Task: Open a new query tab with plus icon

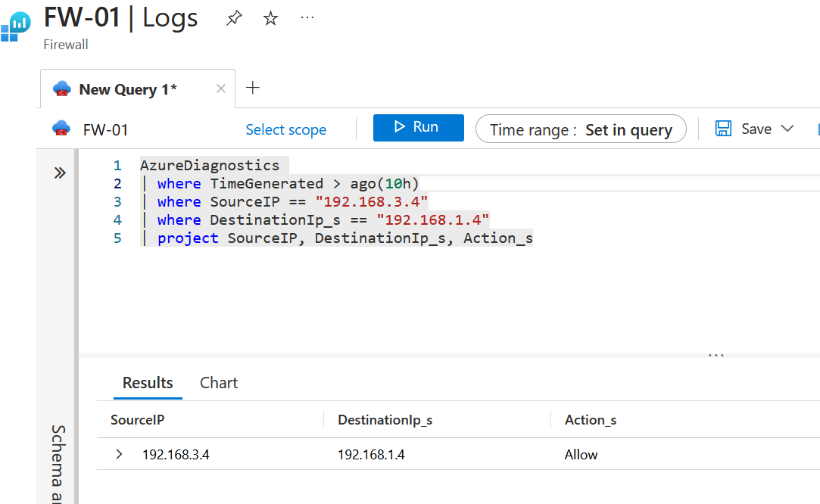Action: 252,88
